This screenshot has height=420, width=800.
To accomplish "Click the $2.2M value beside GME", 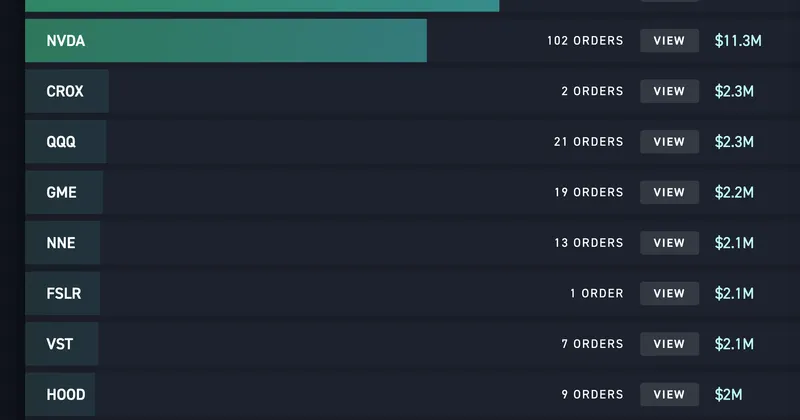I will click(734, 192).
